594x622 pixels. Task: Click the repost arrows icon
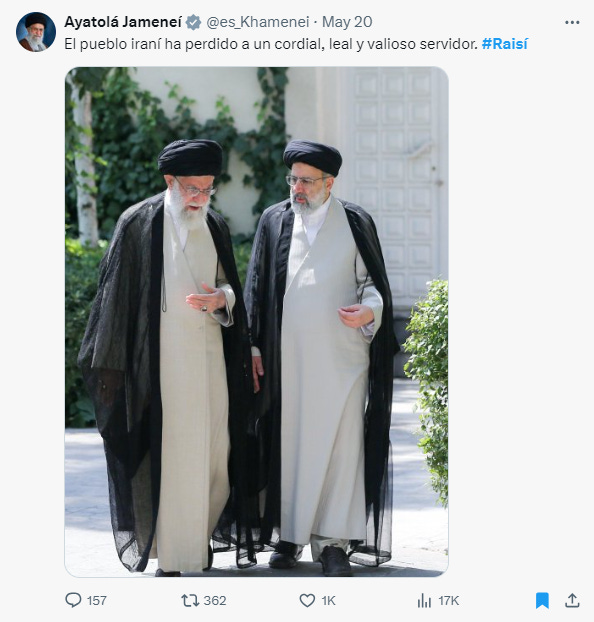pos(190,601)
